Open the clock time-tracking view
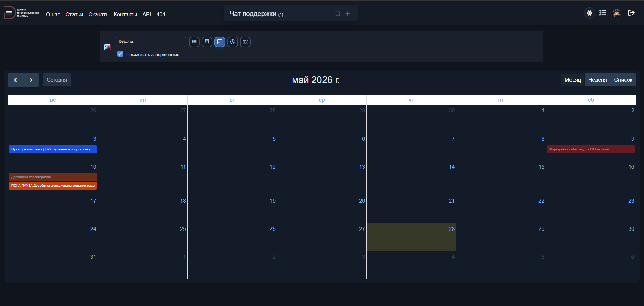Screen dimensions: 644x306 click(233, 42)
